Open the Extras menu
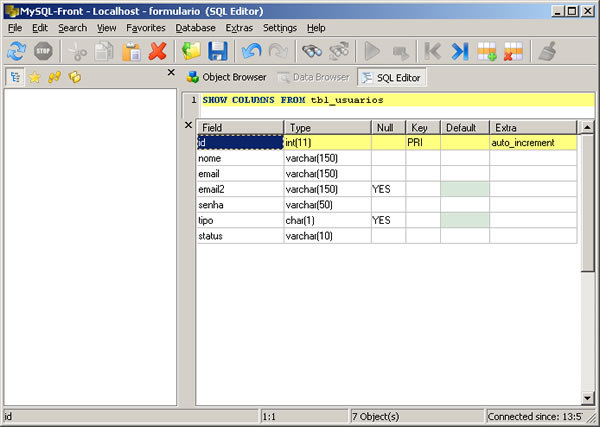The width and height of the screenshot is (600, 427). pos(239,28)
